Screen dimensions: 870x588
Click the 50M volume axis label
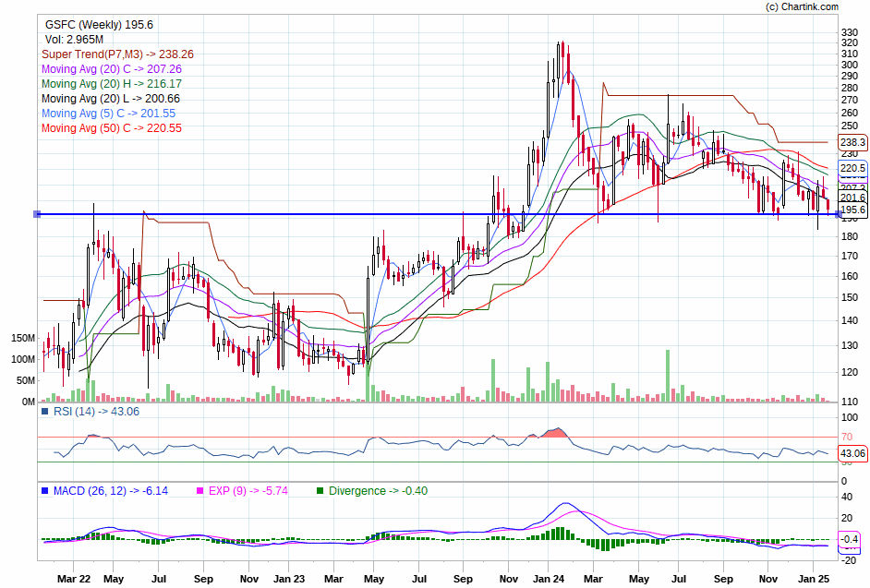pyautogui.click(x=26, y=380)
